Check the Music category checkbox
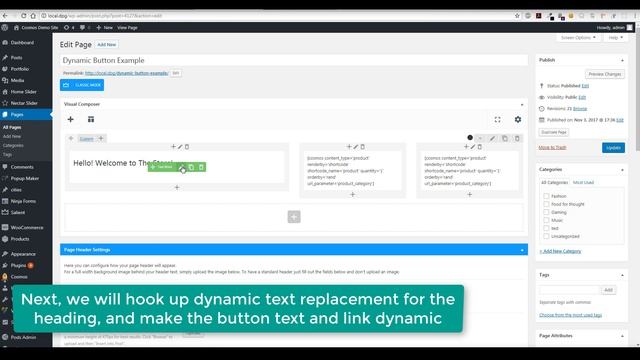This screenshot has height=360, width=640. tap(546, 220)
